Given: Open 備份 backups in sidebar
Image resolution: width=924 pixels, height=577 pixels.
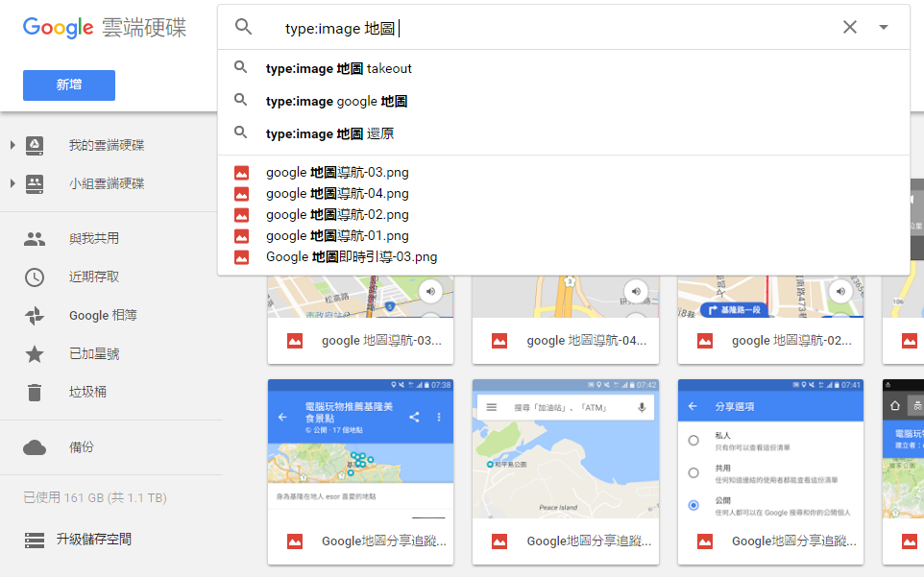Looking at the screenshot, I should tap(82, 447).
